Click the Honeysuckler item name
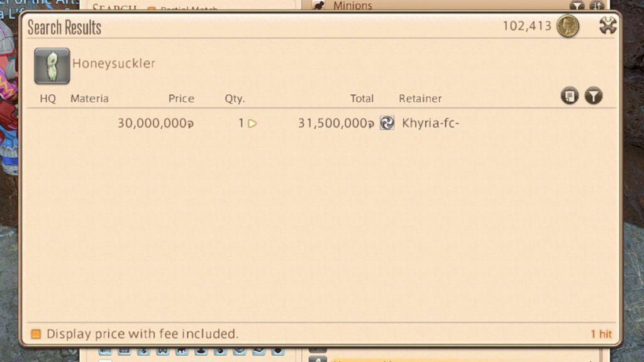The height and width of the screenshot is (362, 644). click(x=114, y=63)
